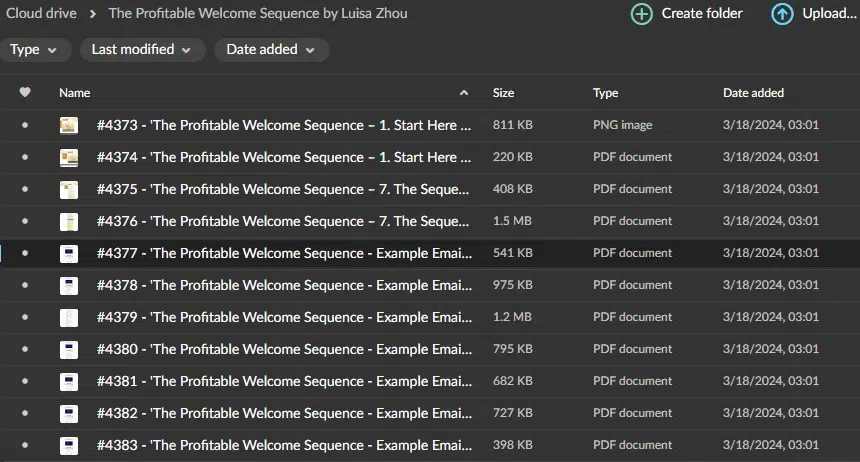Click file icon of #4383 PDF
Viewport: 860px width, 462px height.
point(69,446)
